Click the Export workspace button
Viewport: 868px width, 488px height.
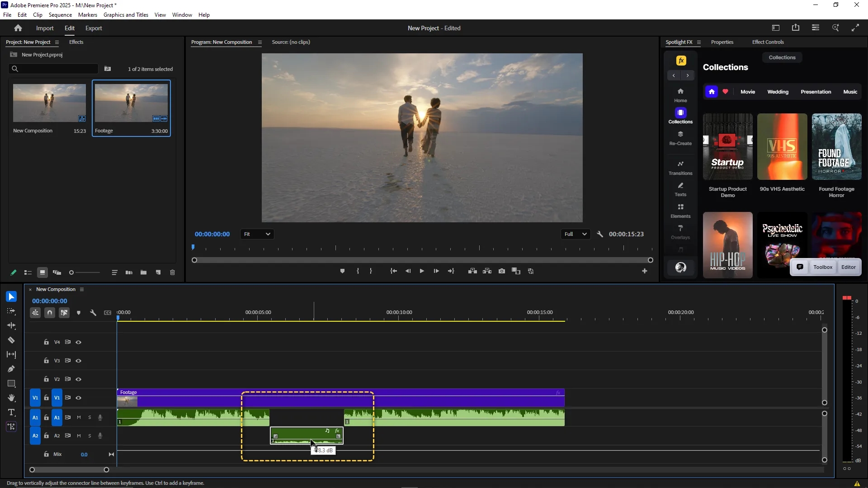(x=94, y=28)
